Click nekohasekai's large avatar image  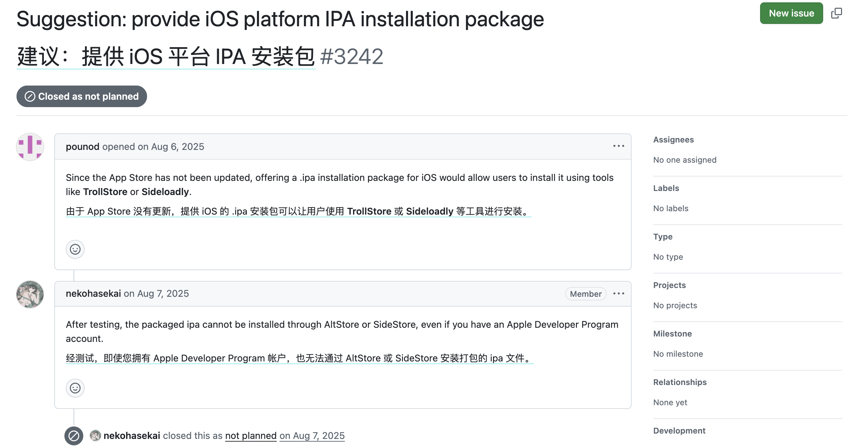pyautogui.click(x=30, y=294)
